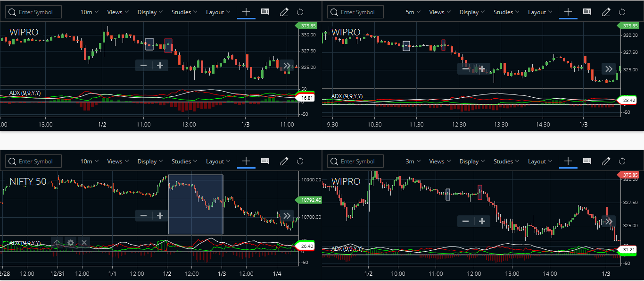
Task: Click the ADX (9,9,Y,Y) label in the top-right WIPRO 5m chart
Action: [x=347, y=96]
